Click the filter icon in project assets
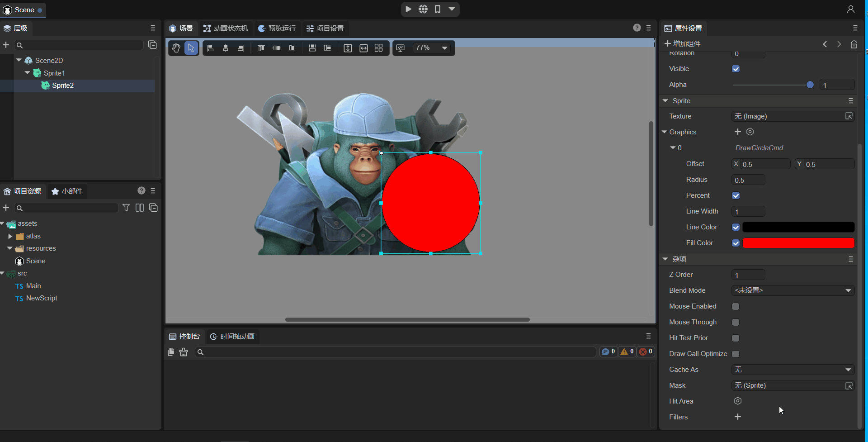The height and width of the screenshot is (442, 868). coord(126,208)
